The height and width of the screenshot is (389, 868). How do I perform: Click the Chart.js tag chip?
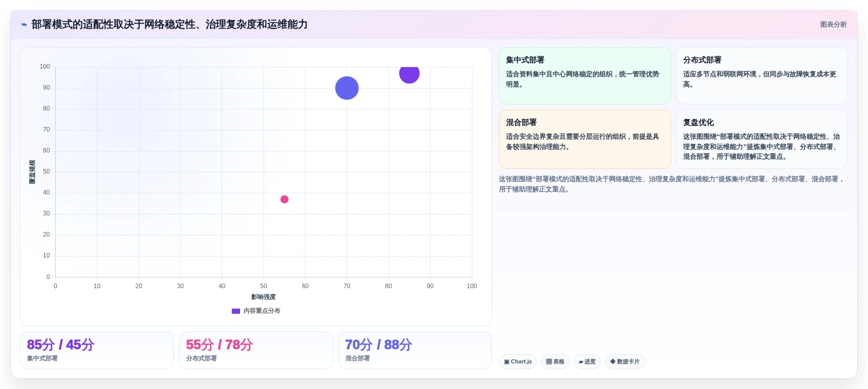518,361
